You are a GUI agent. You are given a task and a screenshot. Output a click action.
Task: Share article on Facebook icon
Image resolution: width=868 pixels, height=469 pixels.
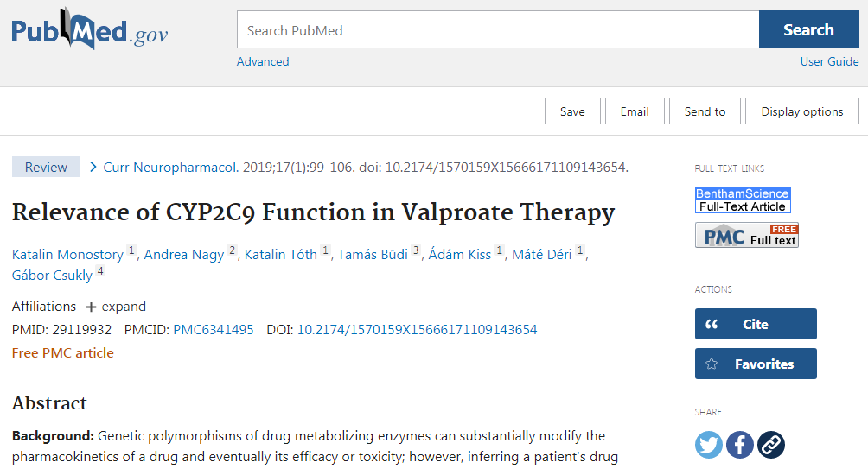pos(739,445)
